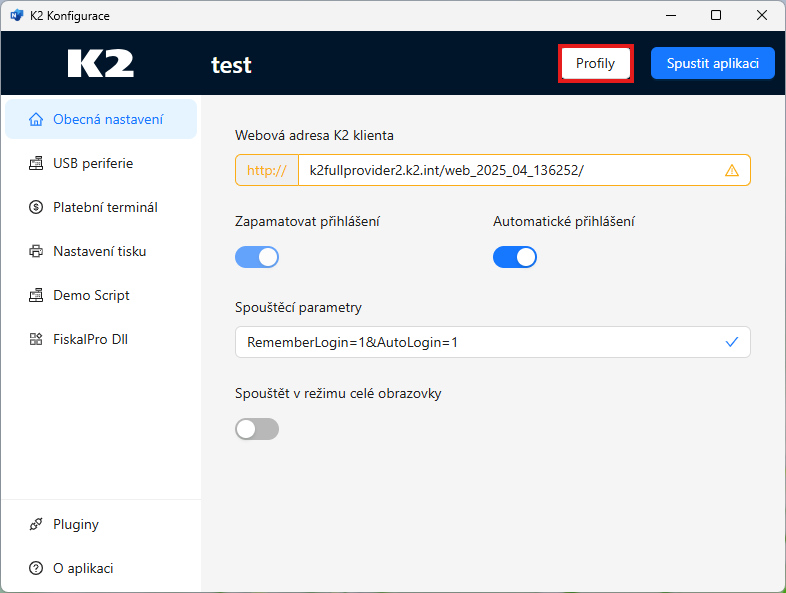Viewport: 786px width, 593px height.
Task: Click the checkmark in Spouštěcí parametry field
Action: [x=732, y=342]
